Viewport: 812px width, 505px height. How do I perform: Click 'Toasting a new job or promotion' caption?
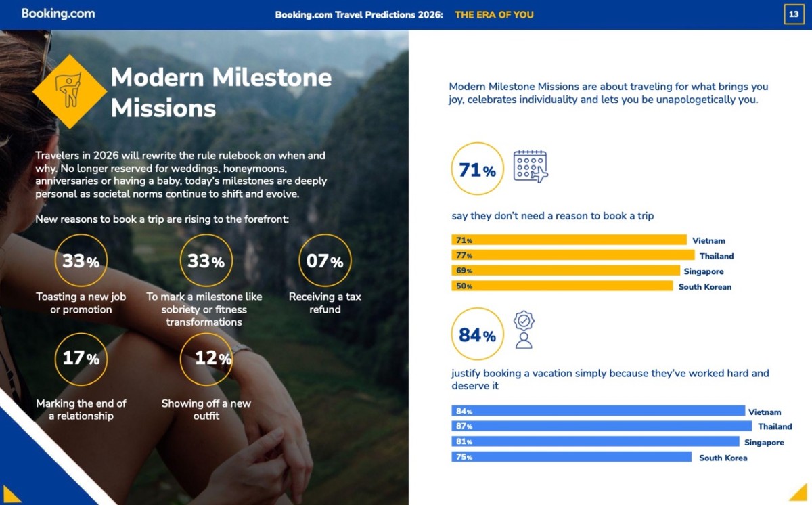pos(81,303)
